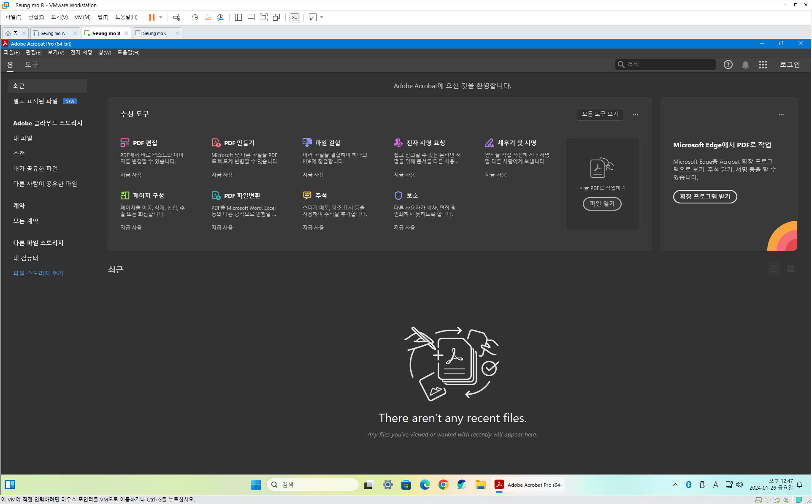Open the 주석 comment icon
The image size is (812, 504).
click(x=307, y=195)
